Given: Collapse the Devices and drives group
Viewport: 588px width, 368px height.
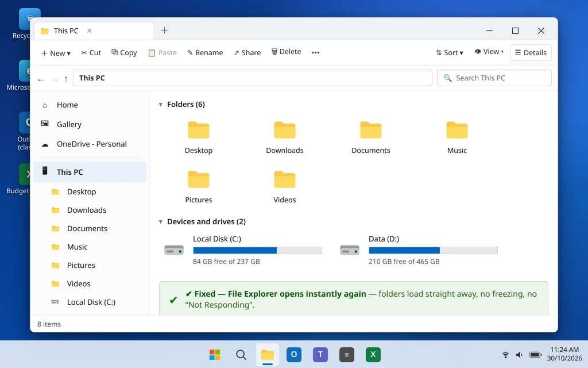Looking at the screenshot, I should tap(161, 221).
